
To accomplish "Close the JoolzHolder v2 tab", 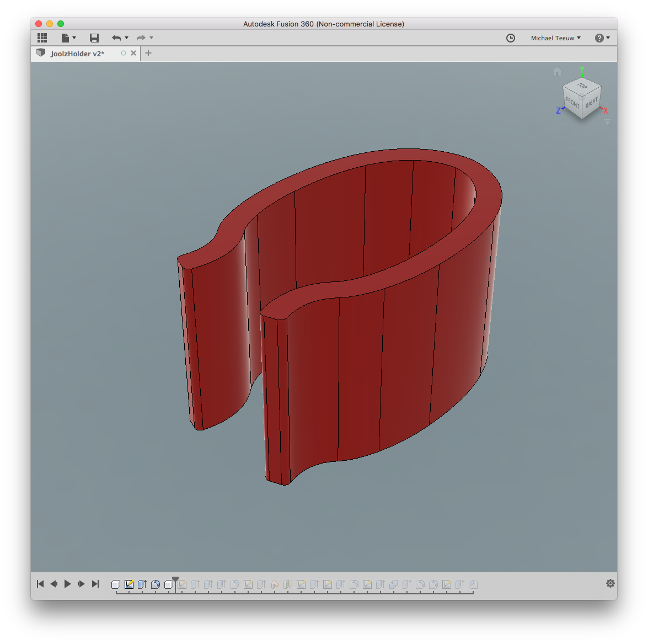I will click(x=133, y=54).
